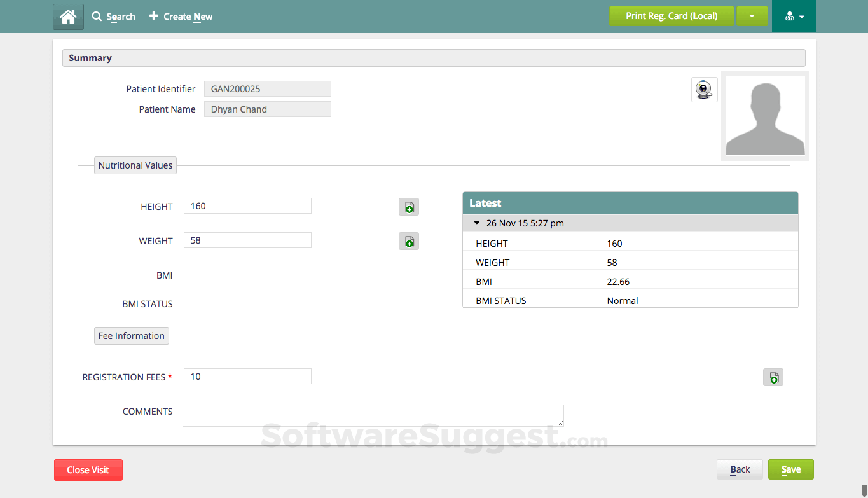The width and height of the screenshot is (868, 498).
Task: Click the Nutritional Values section header
Action: tap(135, 165)
